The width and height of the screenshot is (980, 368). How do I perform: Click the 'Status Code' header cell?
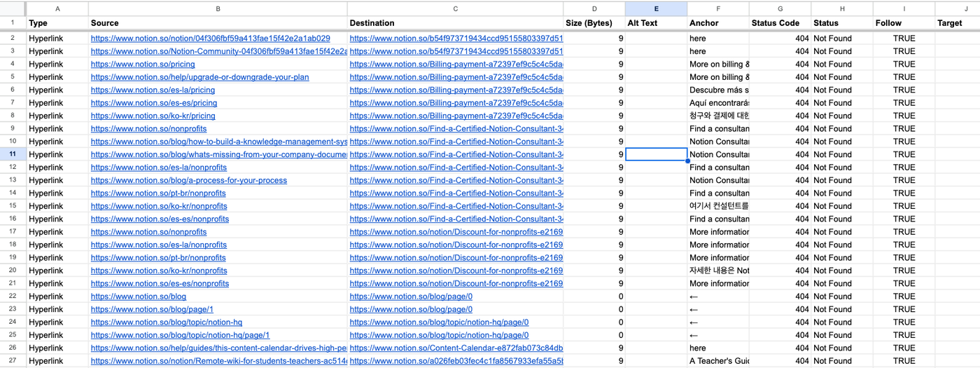click(780, 23)
